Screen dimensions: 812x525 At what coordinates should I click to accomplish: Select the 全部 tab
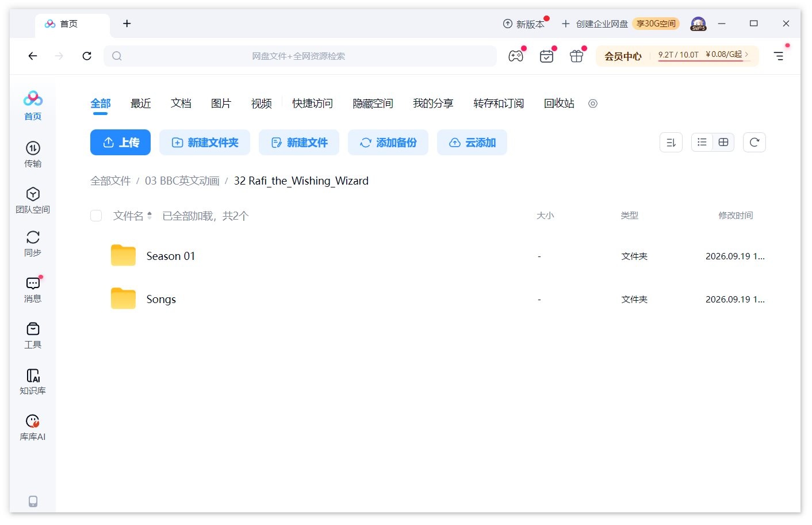pos(100,104)
